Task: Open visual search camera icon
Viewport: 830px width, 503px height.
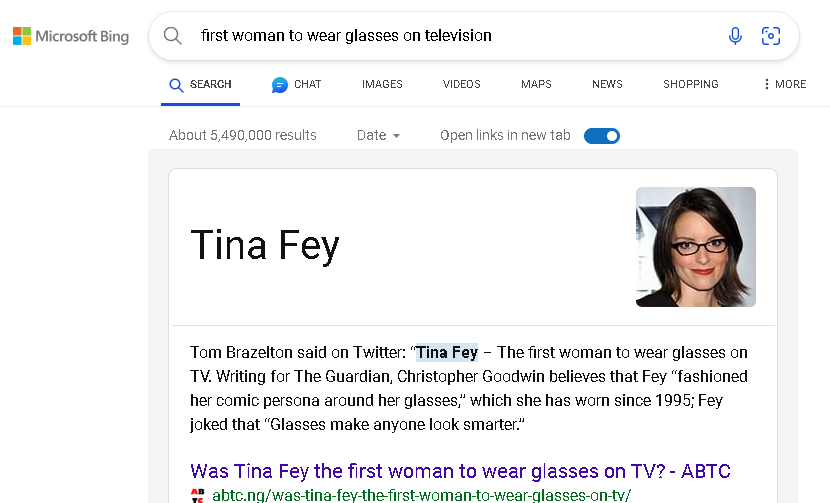Action: (770, 36)
